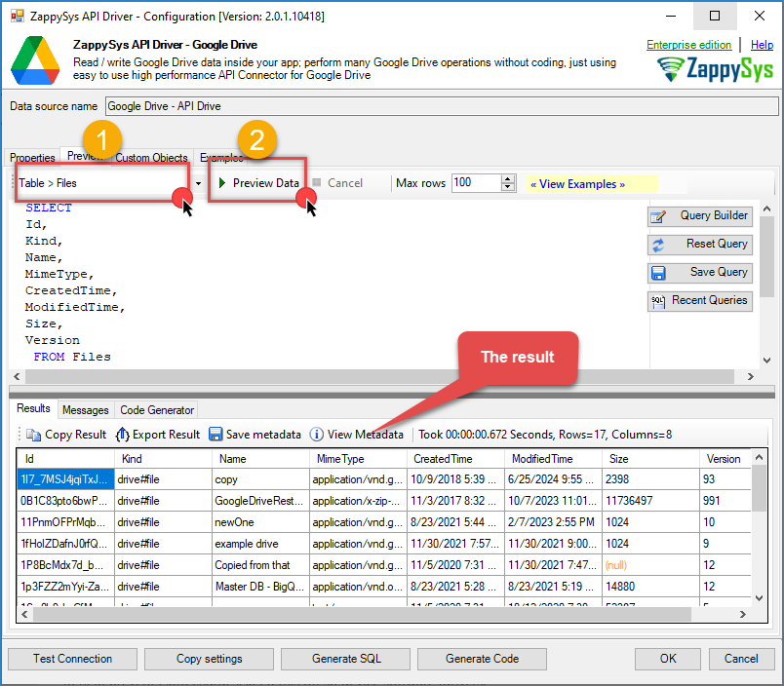Click the Reset Query refresh arrows icon

click(658, 245)
